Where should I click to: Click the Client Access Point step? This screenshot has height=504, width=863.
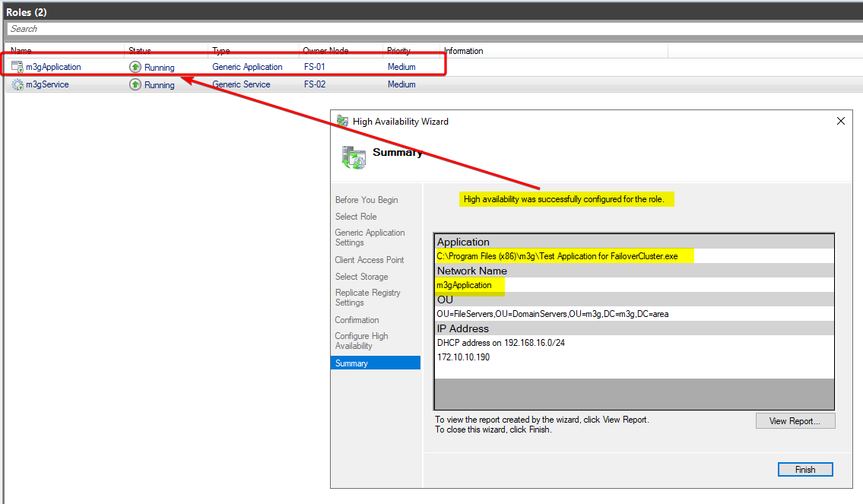click(370, 260)
